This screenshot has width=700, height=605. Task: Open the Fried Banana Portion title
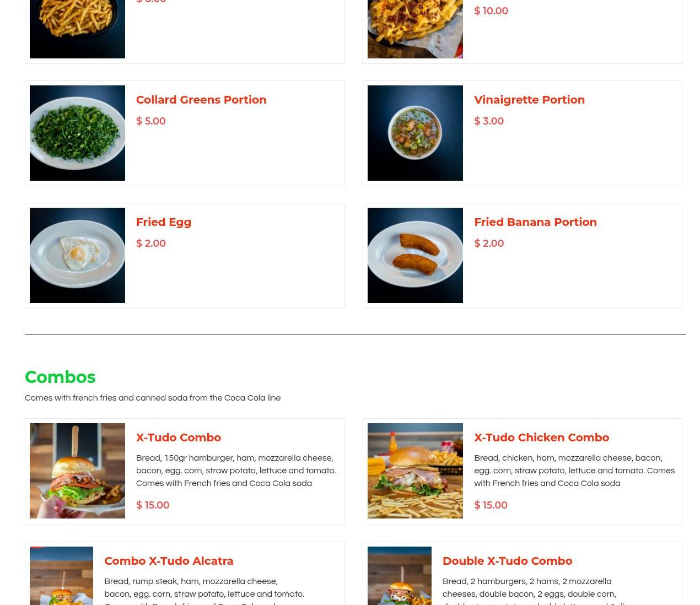tap(535, 222)
